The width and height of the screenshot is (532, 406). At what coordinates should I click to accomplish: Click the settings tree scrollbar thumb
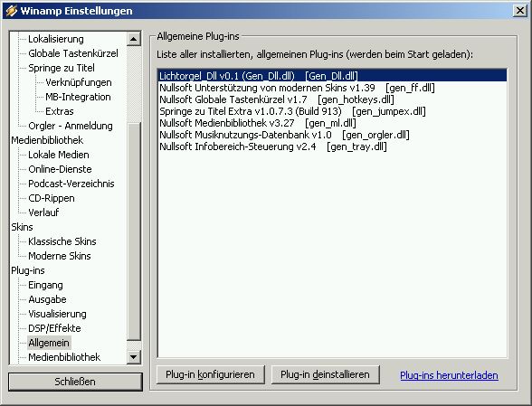pos(134,231)
